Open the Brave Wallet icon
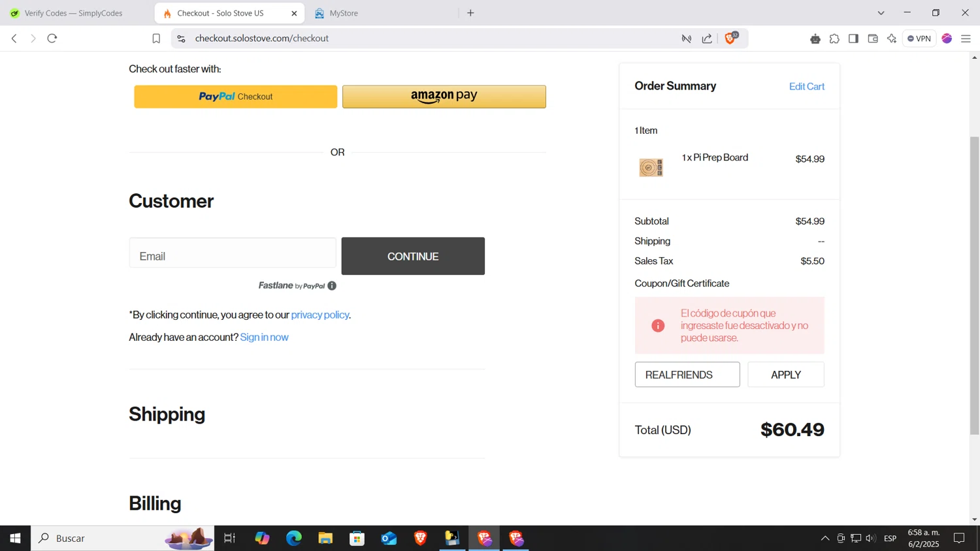The width and height of the screenshot is (980, 551). pyautogui.click(x=873, y=39)
